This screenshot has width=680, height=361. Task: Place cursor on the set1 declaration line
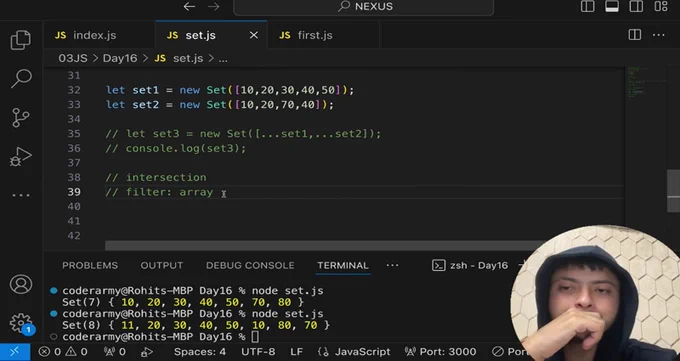[230, 90]
